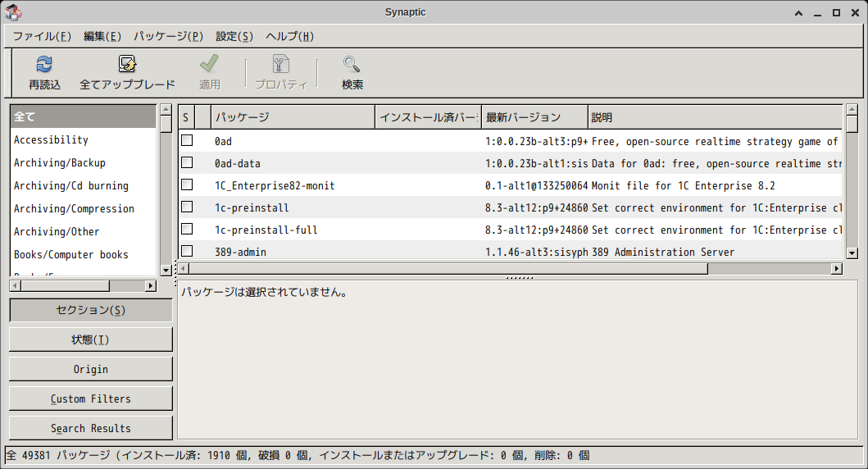Mark the 1c-preinstall package checkbox
868x469 pixels.
(187, 207)
